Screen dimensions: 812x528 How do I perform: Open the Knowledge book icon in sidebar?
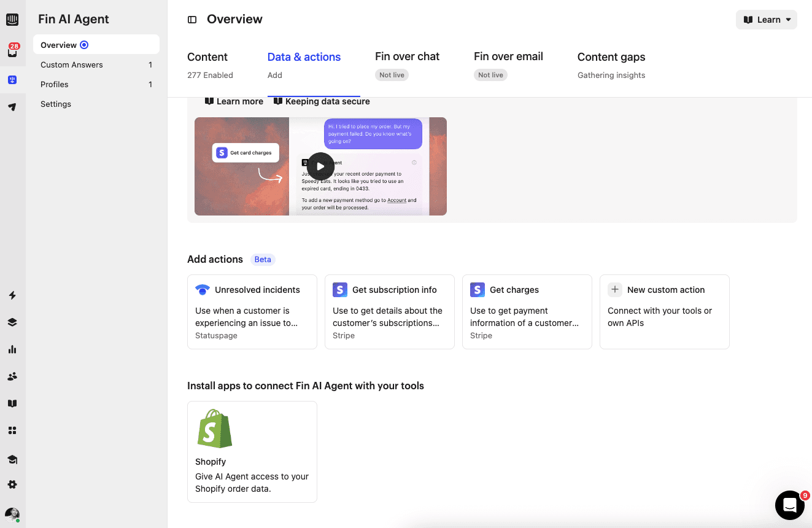tap(12, 403)
